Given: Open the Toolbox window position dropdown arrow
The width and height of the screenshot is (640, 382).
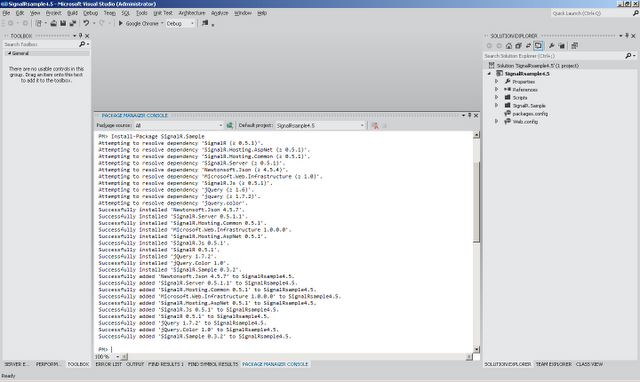Looking at the screenshot, I should pos(75,36).
